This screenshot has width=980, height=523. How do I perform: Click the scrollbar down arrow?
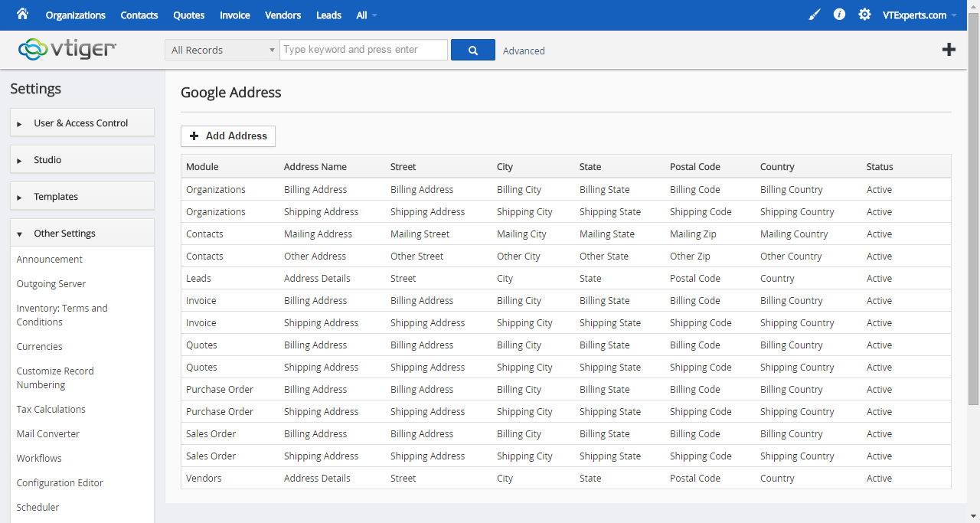(974, 516)
